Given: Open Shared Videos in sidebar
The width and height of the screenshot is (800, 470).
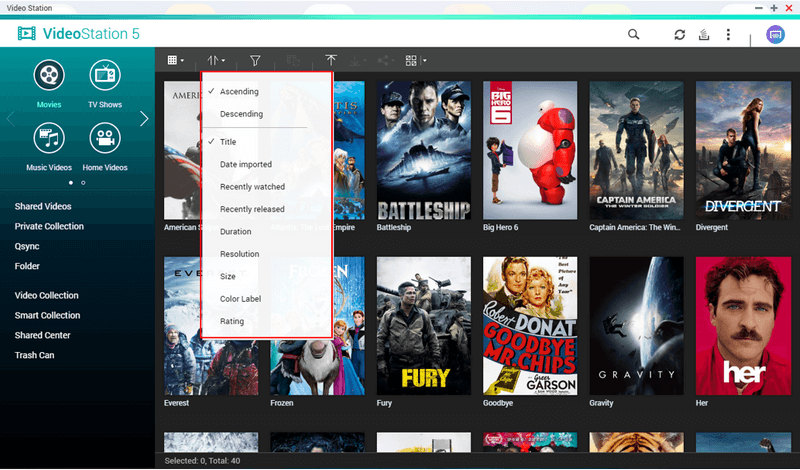Looking at the screenshot, I should point(43,206).
